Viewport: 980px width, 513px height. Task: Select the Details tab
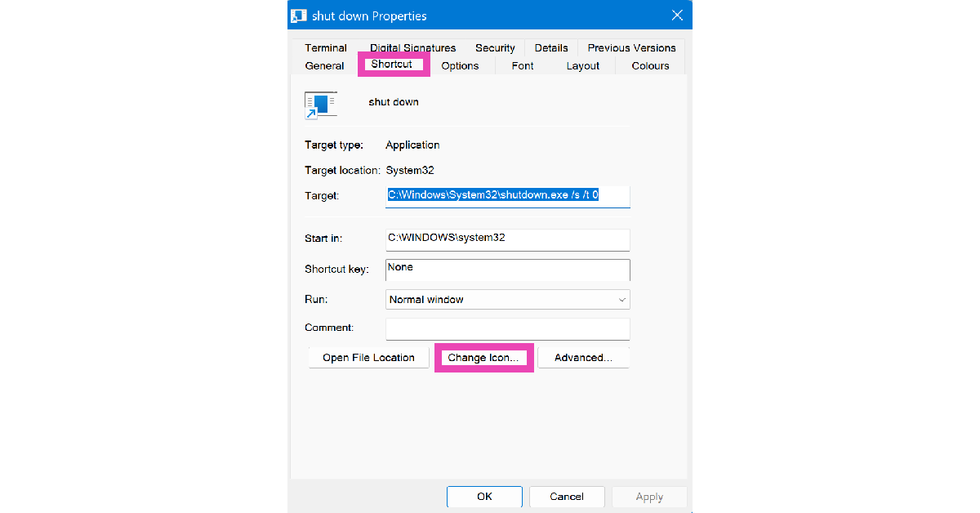(551, 48)
